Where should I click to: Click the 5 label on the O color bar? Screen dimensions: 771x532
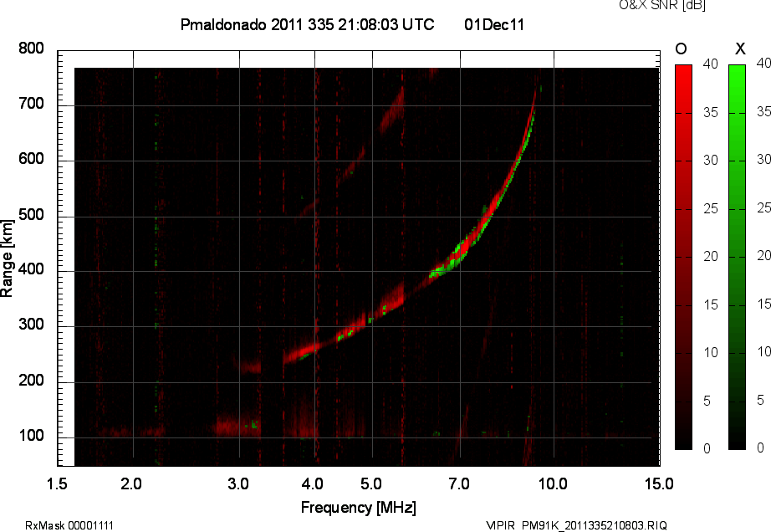(707, 402)
